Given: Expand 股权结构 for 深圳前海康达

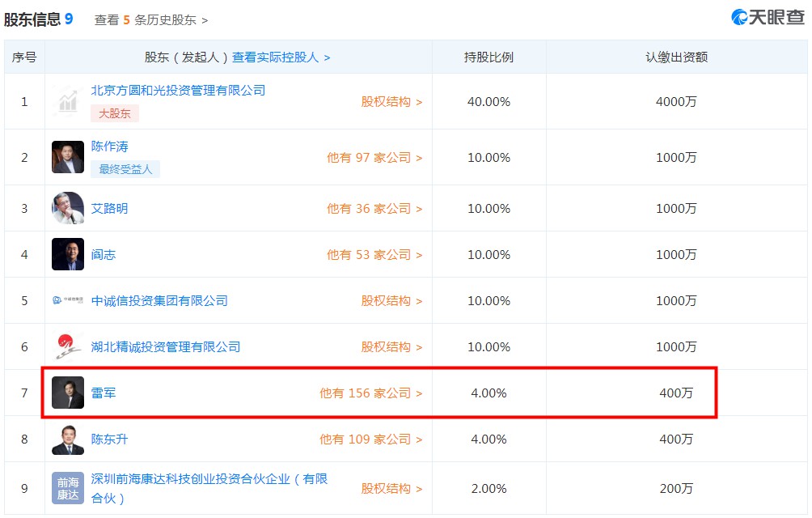Looking at the screenshot, I should [x=392, y=488].
